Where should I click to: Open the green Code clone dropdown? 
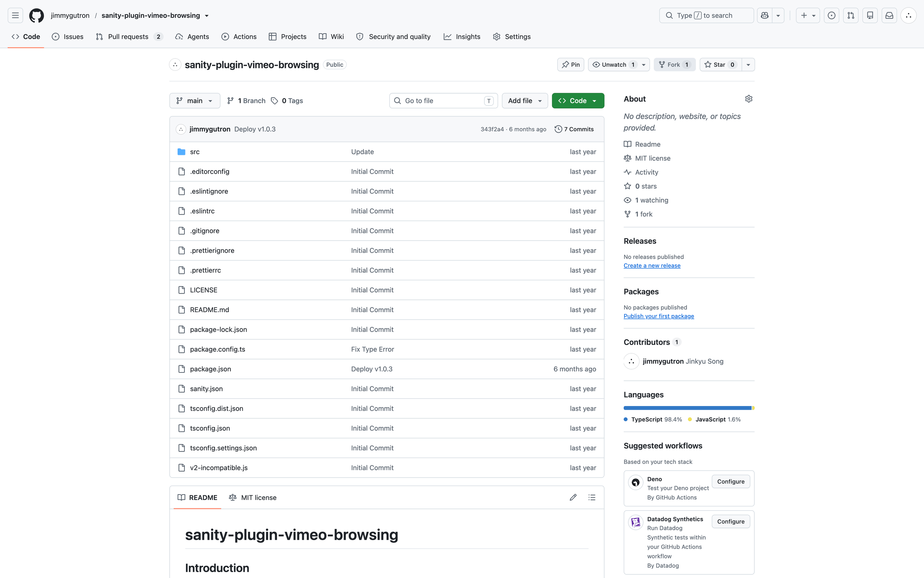point(578,100)
